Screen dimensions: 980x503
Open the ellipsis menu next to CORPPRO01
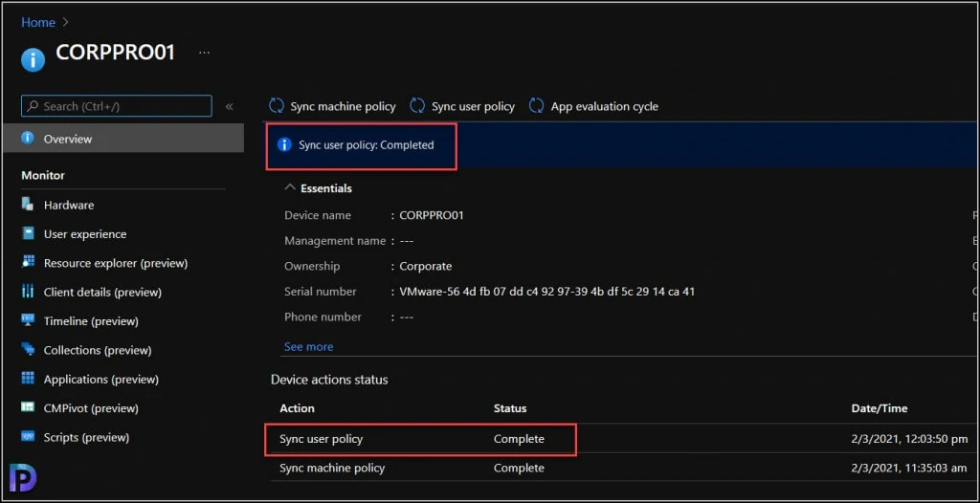(205, 53)
